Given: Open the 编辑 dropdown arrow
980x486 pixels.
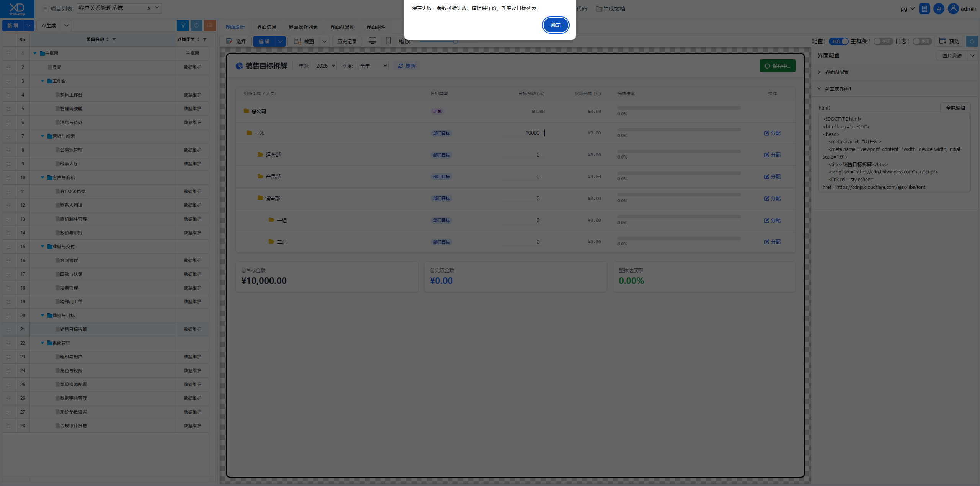Looking at the screenshot, I should (x=281, y=41).
